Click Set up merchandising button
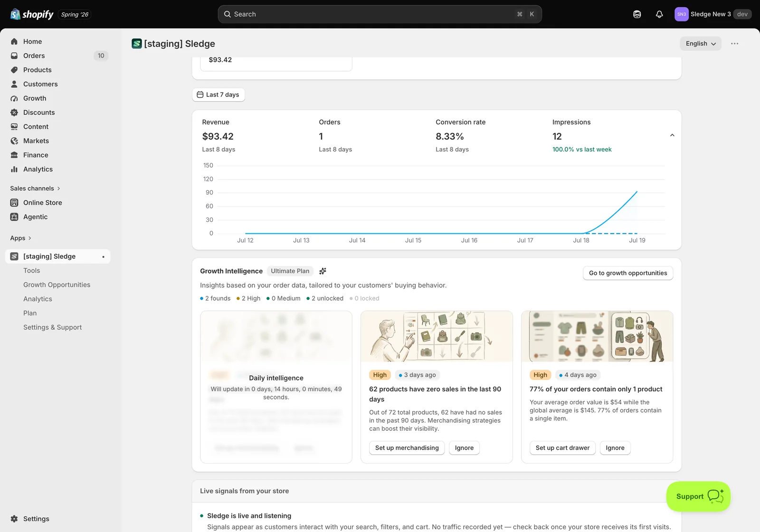Viewport: 760px width, 532px height. tap(407, 448)
